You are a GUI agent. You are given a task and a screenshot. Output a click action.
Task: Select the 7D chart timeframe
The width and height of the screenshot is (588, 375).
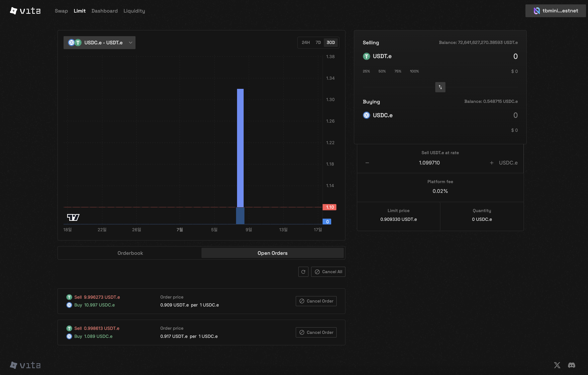318,42
